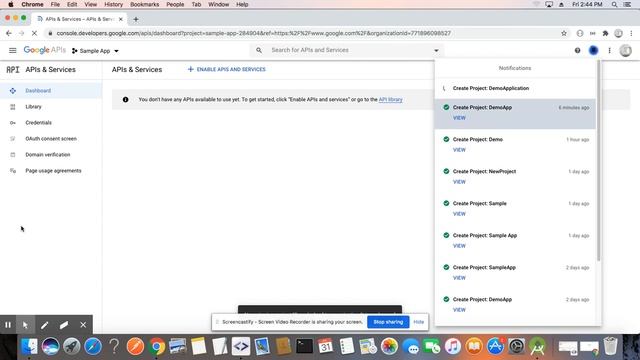Open Finder from the Dock

click(29, 347)
